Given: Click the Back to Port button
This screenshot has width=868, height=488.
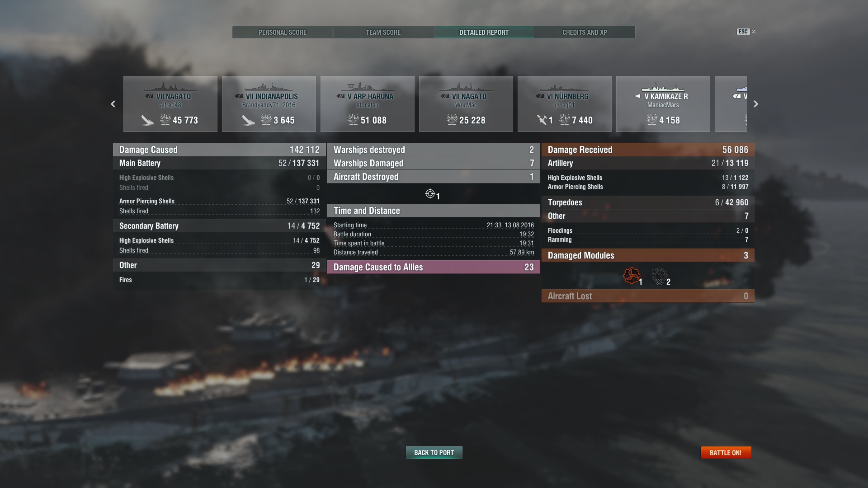Looking at the screenshot, I should click(x=434, y=452).
